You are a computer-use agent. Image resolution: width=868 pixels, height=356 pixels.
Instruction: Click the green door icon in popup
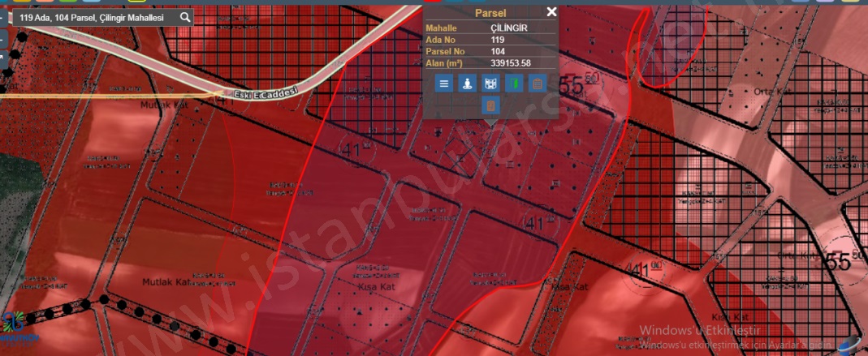(513, 83)
